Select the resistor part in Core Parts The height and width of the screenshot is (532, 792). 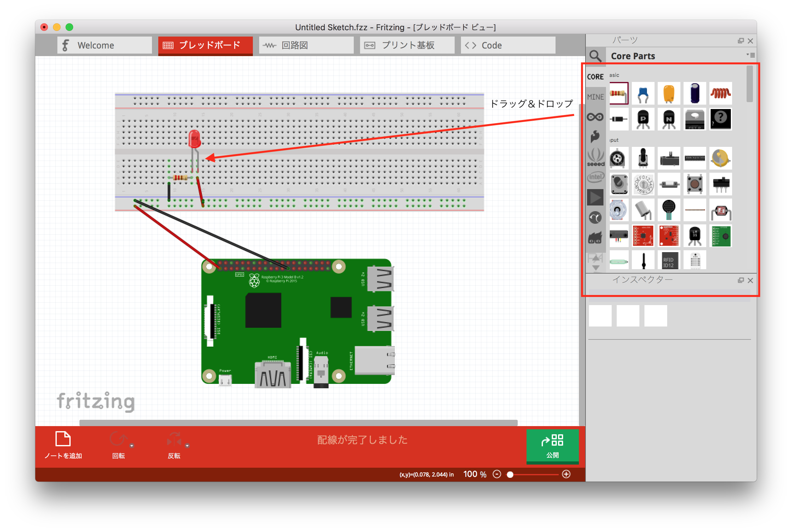point(619,93)
